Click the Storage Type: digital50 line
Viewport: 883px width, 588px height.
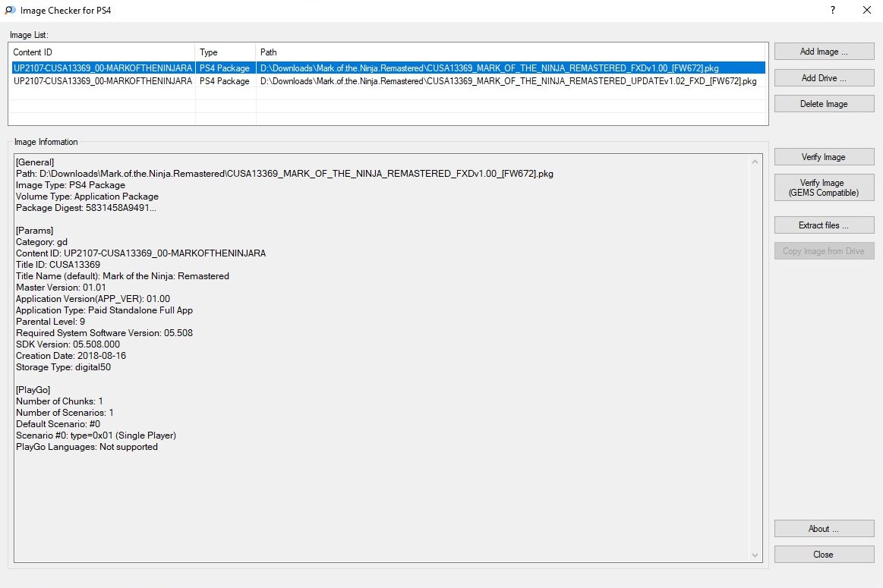click(63, 367)
